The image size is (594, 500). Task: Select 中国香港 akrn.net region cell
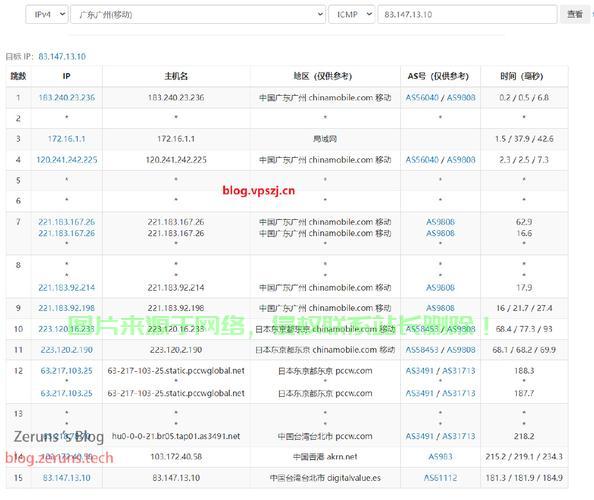[325, 457]
